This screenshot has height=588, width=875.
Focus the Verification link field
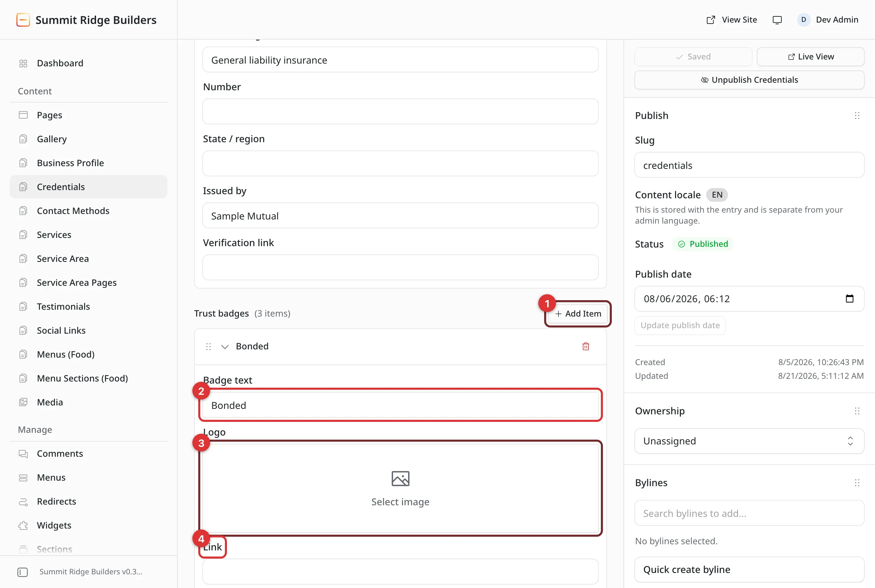[x=400, y=267]
